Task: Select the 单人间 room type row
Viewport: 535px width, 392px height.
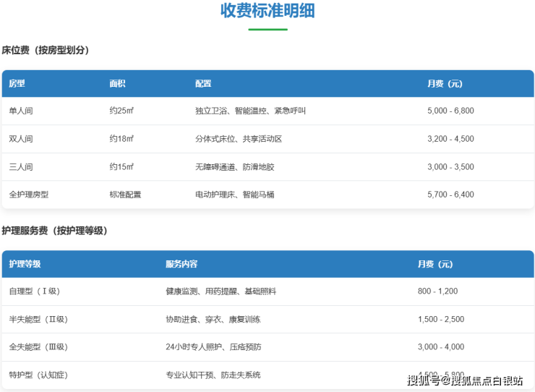Action: coord(21,111)
